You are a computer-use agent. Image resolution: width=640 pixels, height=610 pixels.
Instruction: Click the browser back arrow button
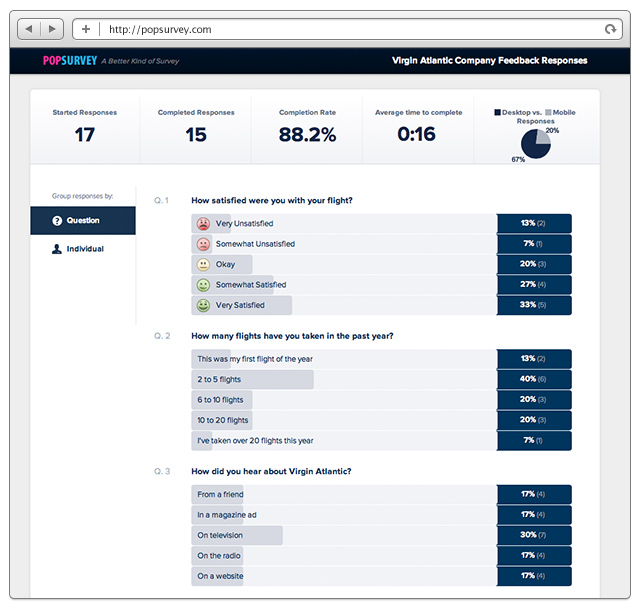[x=29, y=29]
